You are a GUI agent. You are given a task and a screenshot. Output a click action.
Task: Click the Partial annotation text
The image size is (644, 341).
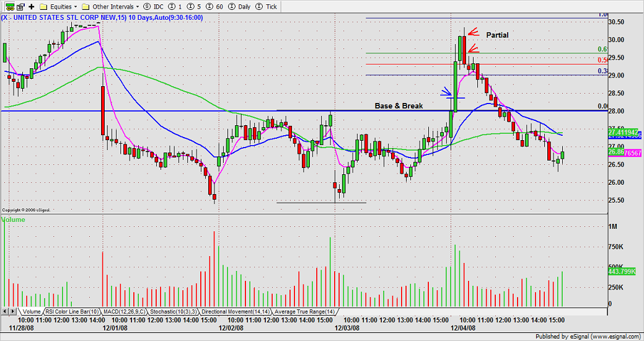point(497,35)
